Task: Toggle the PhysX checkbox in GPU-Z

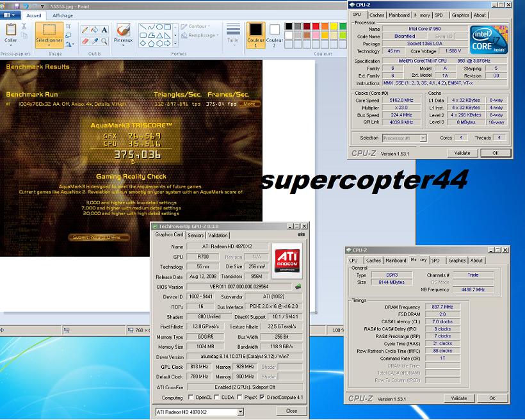Action: (239, 397)
